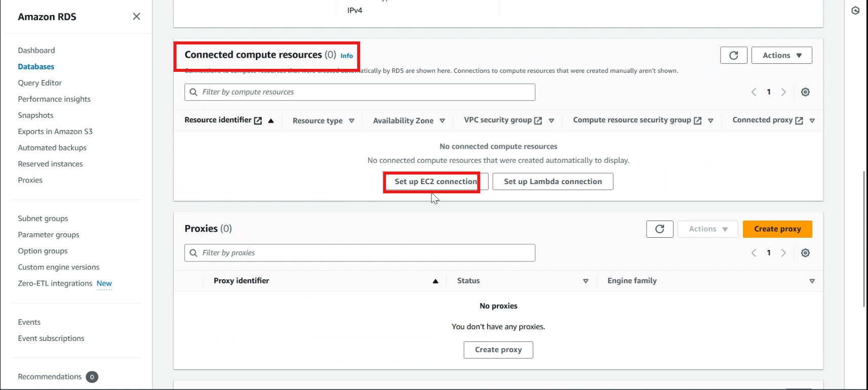Open Info link beside Connected compute resources
The image size is (868, 390).
pyautogui.click(x=347, y=56)
